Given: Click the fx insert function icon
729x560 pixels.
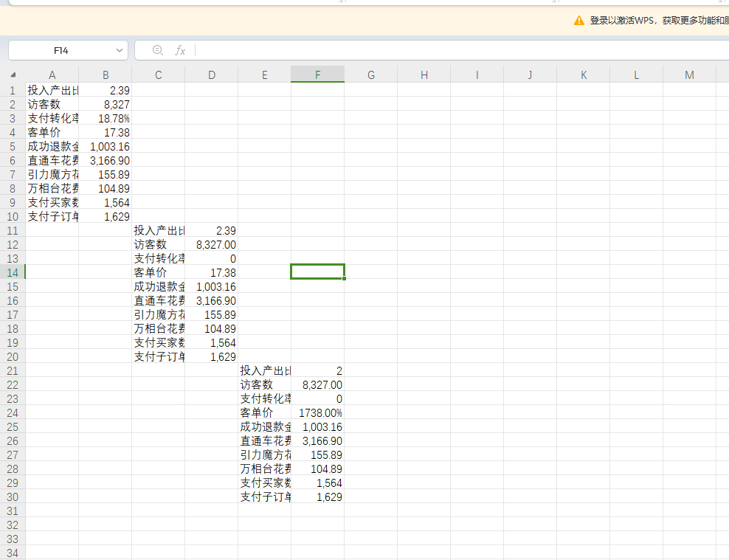Looking at the screenshot, I should (x=180, y=50).
